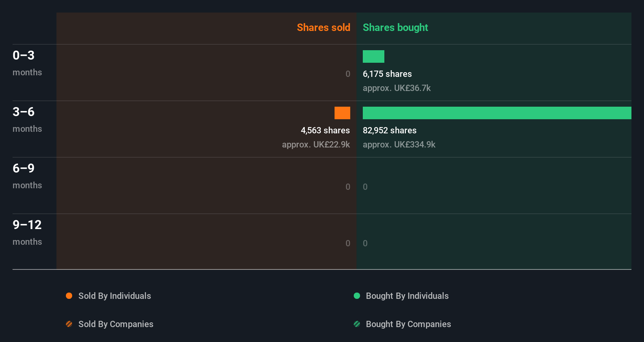Click the '82,952 shares' value
Screen dimensions: 644x342
pos(389,130)
